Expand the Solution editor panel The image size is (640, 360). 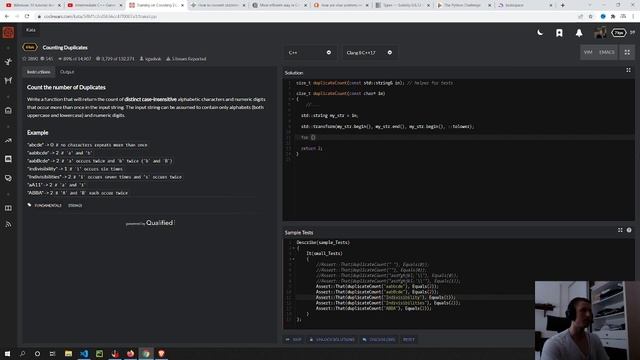point(629,70)
